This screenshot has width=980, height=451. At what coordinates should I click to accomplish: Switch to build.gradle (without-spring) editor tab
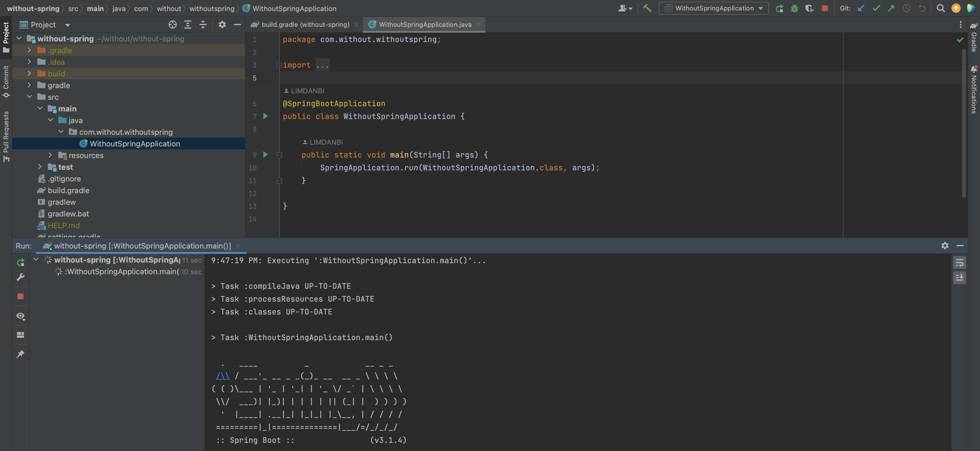pyautogui.click(x=305, y=25)
